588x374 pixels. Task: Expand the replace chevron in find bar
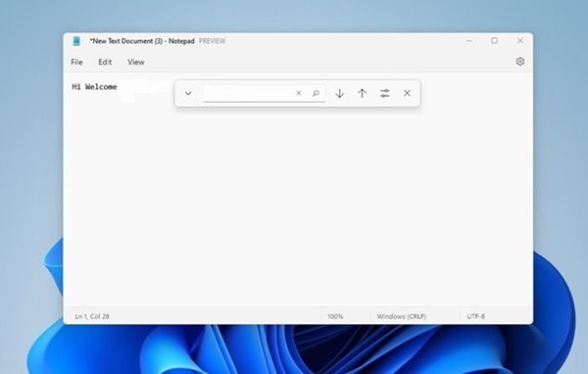(x=188, y=93)
